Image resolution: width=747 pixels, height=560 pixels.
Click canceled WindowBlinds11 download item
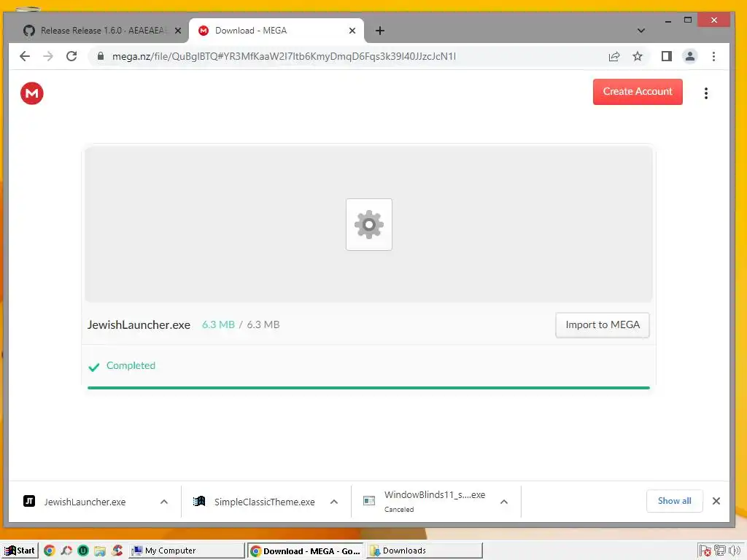click(425, 502)
